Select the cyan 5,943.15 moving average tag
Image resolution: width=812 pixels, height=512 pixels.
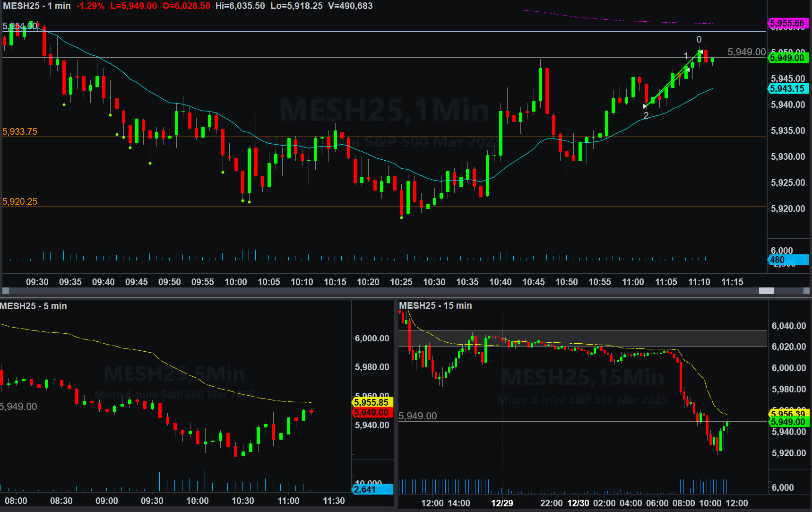[787, 88]
